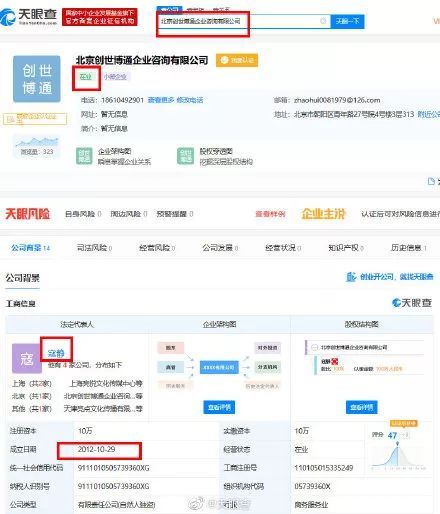Click the green 企业架构图 icon
The image size is (440, 514).
tap(84, 156)
